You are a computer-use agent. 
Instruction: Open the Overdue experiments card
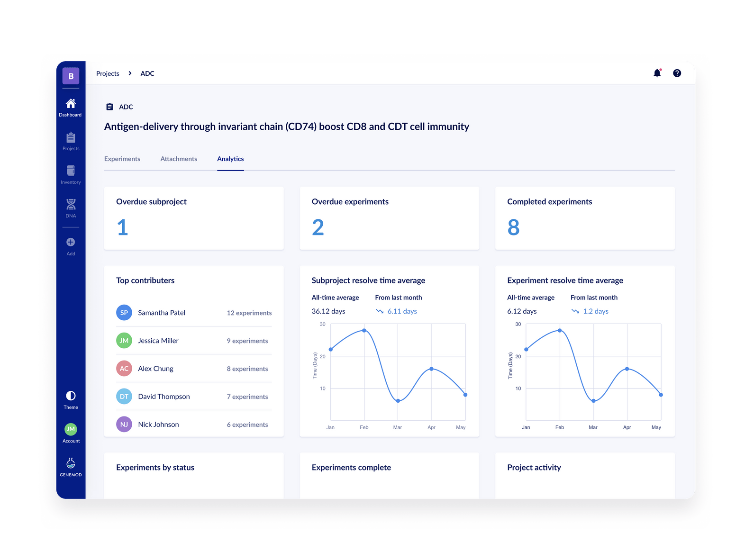click(389, 218)
